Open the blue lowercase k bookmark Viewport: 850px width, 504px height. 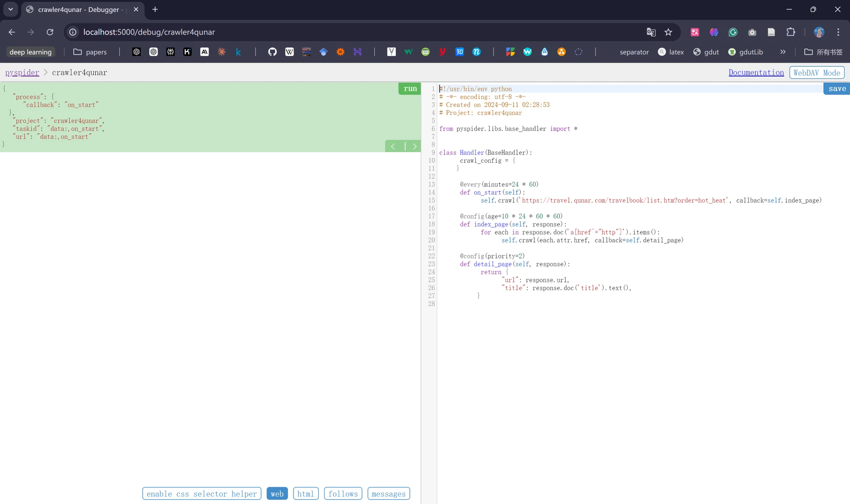click(238, 52)
